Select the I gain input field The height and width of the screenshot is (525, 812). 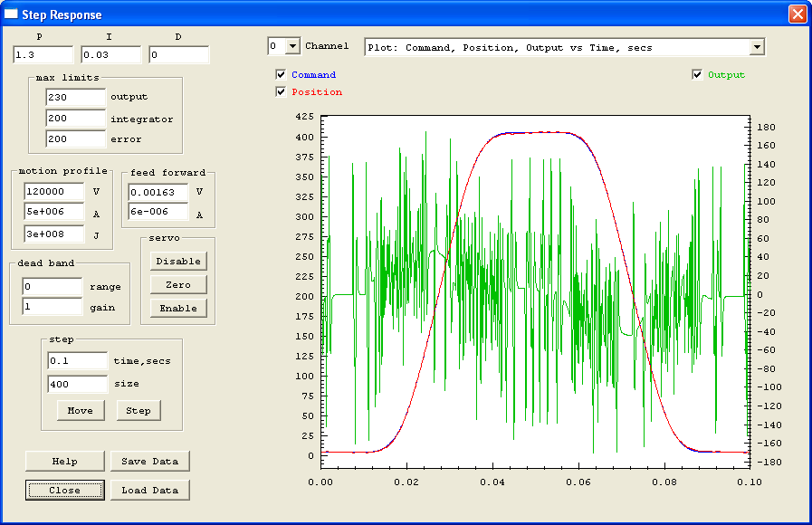pyautogui.click(x=110, y=55)
